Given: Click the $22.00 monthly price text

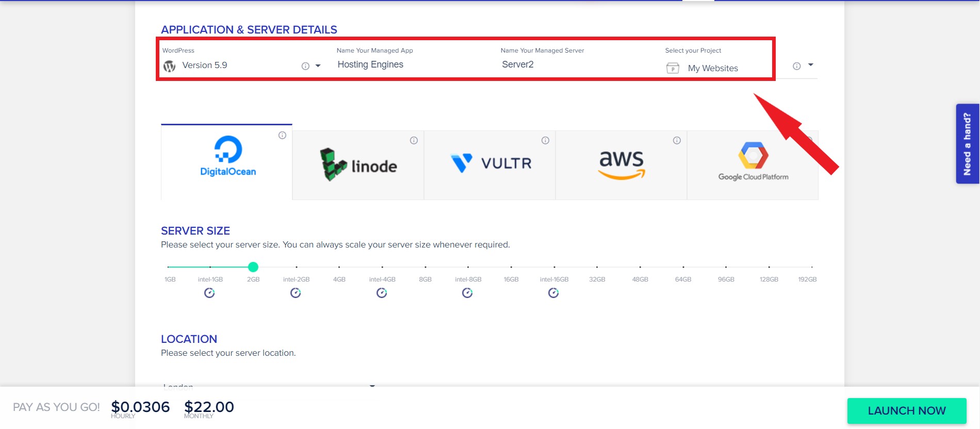Looking at the screenshot, I should 209,407.
